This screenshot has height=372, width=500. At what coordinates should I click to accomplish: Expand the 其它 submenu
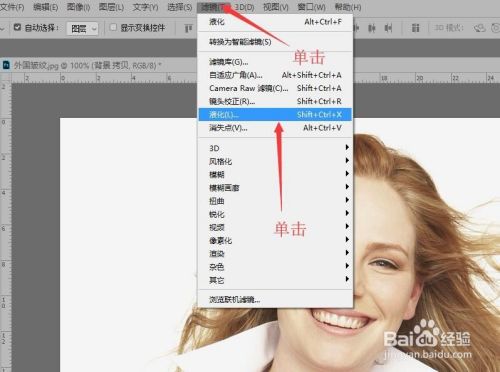click(275, 280)
